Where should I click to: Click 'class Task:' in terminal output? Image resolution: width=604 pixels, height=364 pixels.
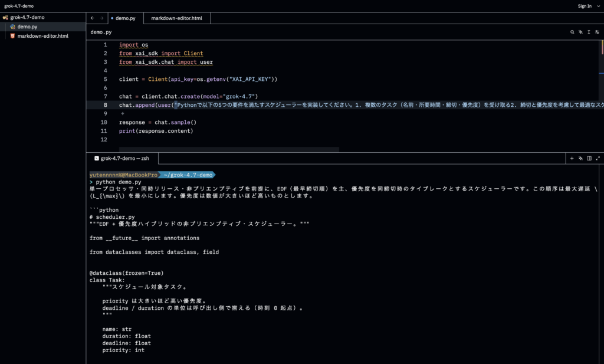[x=107, y=280]
